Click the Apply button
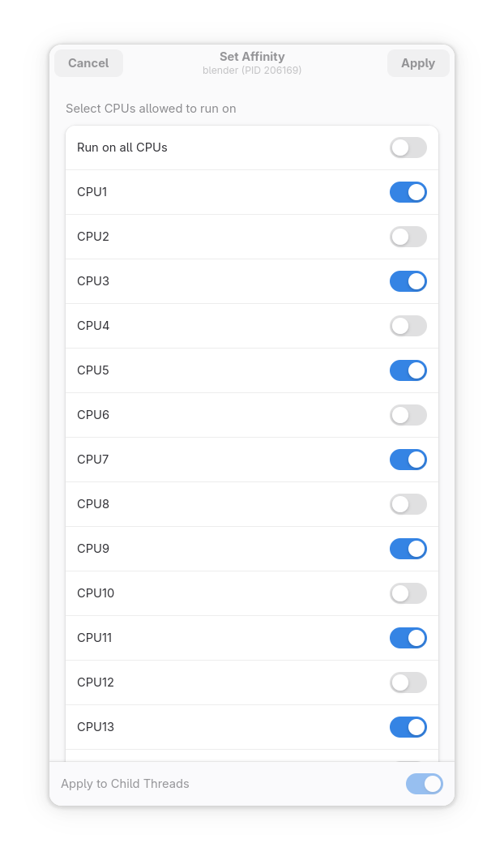This screenshot has width=504, height=860. click(418, 63)
